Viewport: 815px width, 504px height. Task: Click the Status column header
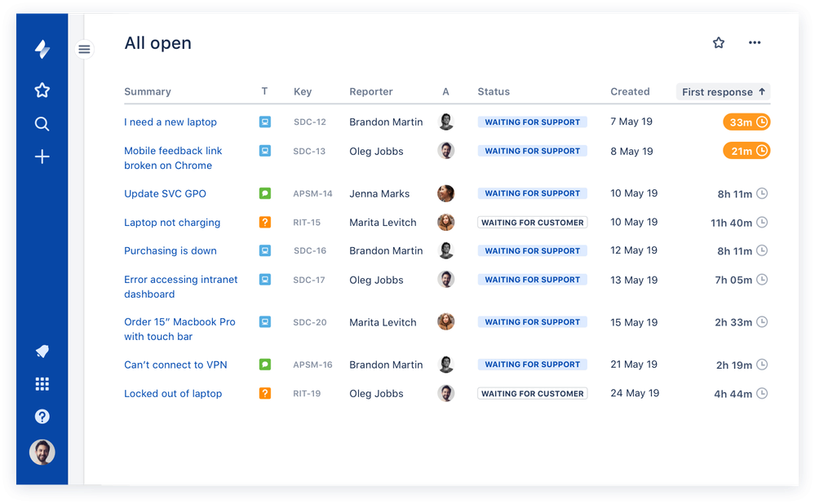coord(494,91)
